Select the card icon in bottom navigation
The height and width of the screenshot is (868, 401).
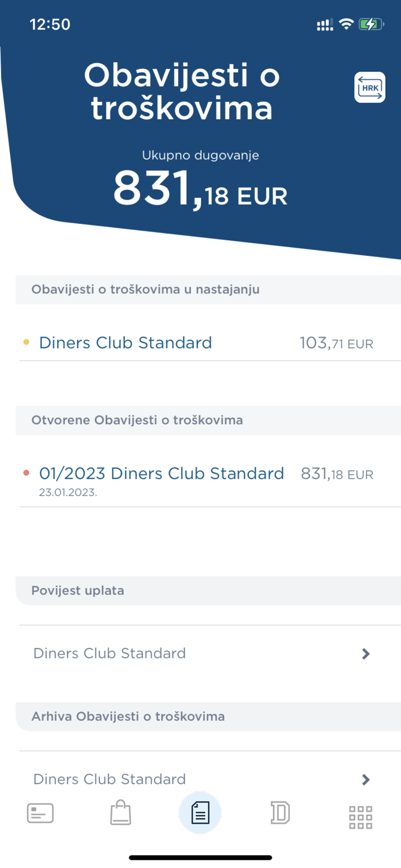[40, 812]
